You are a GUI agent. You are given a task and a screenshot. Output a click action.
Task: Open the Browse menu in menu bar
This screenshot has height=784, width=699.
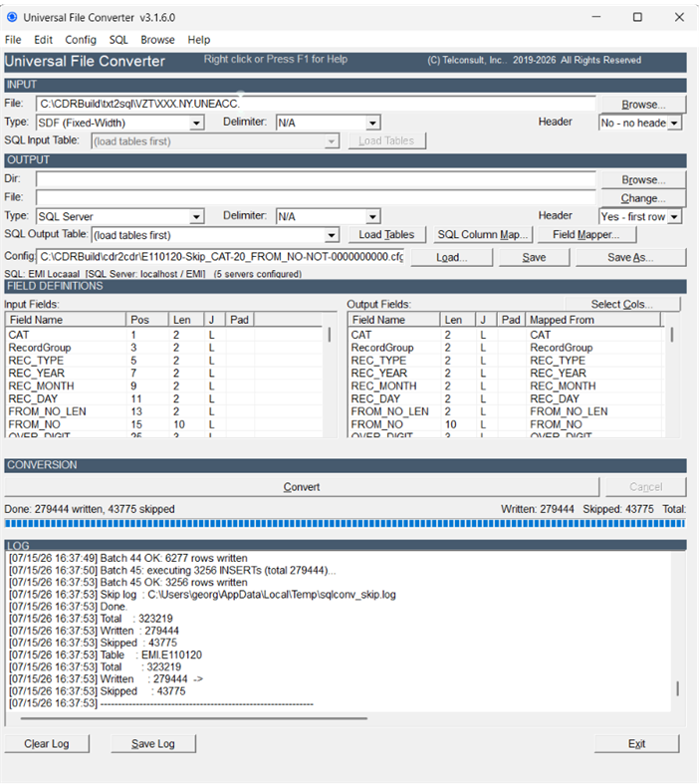157,40
